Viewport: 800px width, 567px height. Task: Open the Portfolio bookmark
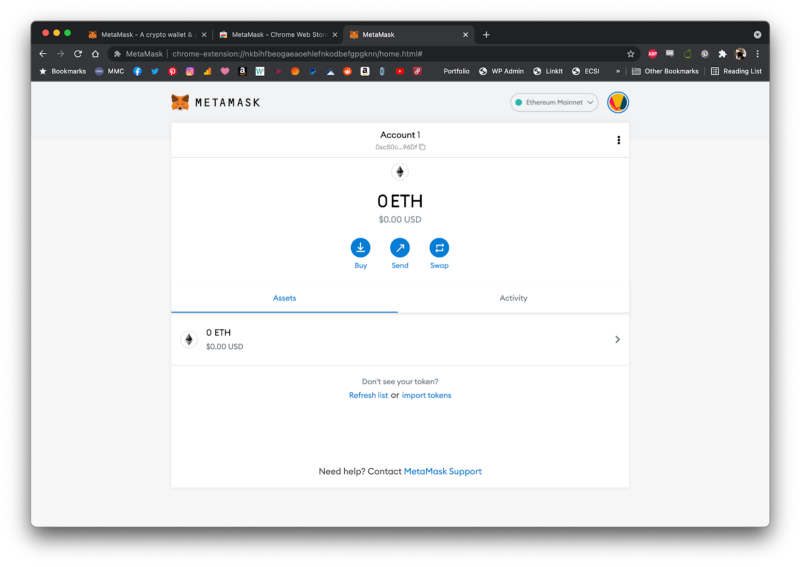[x=456, y=71]
